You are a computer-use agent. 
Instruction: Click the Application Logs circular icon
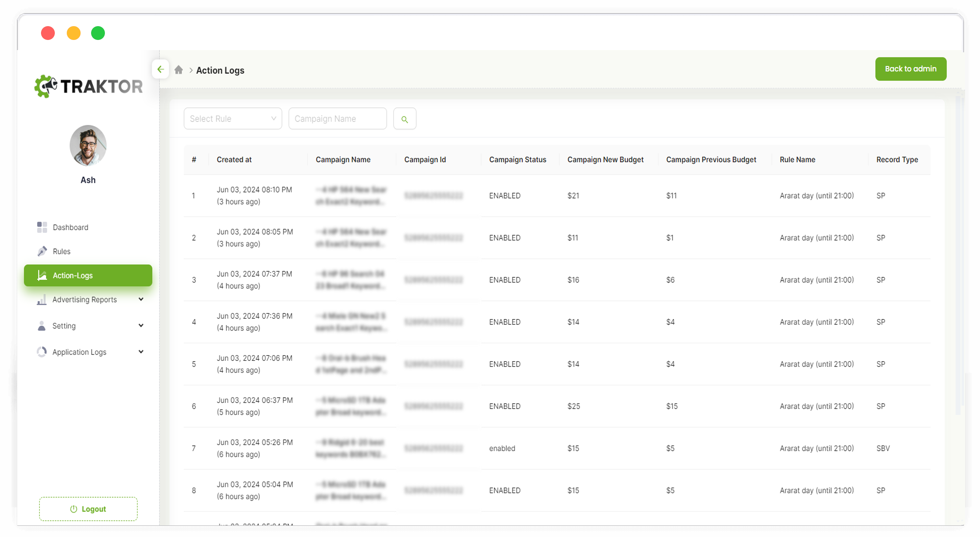[42, 352]
